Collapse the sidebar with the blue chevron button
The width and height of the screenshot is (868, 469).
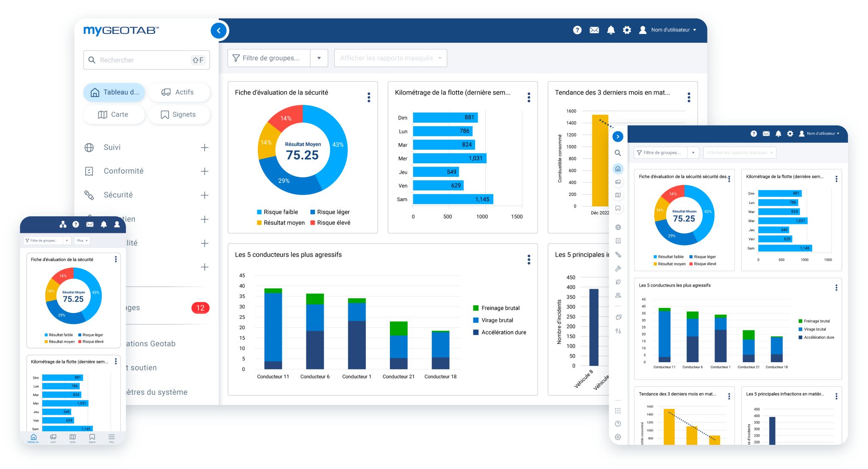pos(219,31)
